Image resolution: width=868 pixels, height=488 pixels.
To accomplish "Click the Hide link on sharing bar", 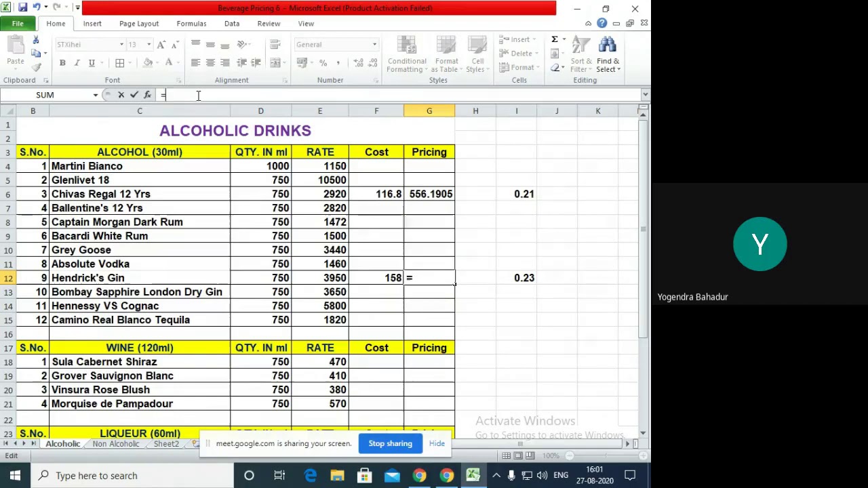I will pos(437,443).
